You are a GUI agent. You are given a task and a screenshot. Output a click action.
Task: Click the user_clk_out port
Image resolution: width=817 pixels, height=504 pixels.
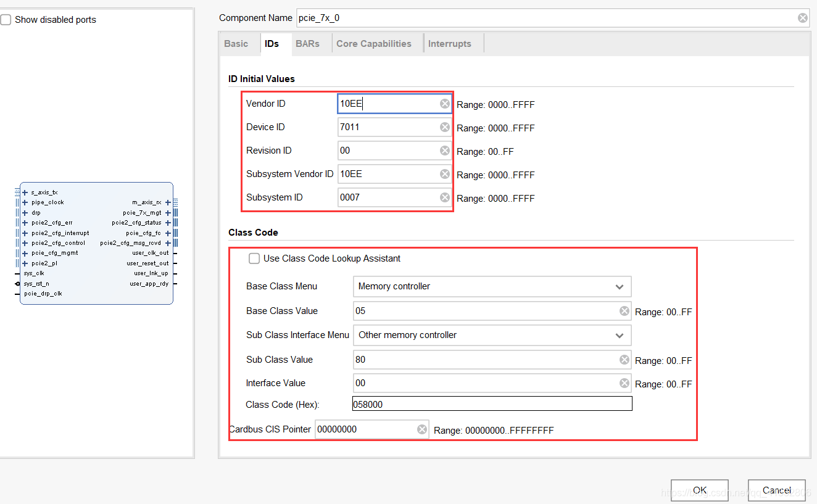[x=150, y=253]
